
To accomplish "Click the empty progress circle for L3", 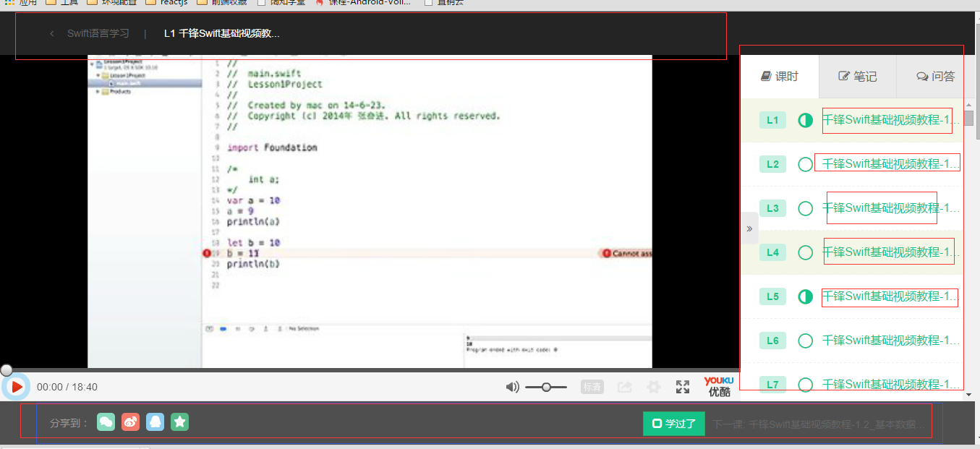I will tap(805, 208).
